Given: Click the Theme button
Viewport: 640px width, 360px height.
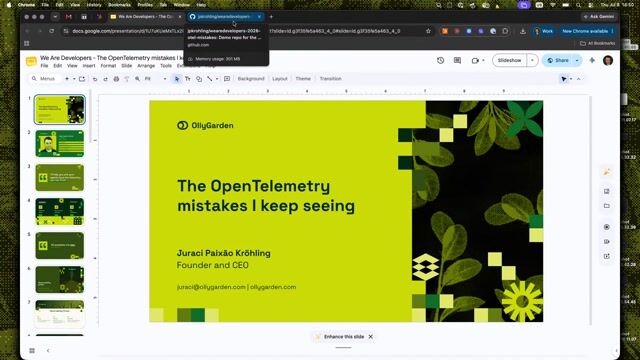Looking at the screenshot, I should point(303,79).
